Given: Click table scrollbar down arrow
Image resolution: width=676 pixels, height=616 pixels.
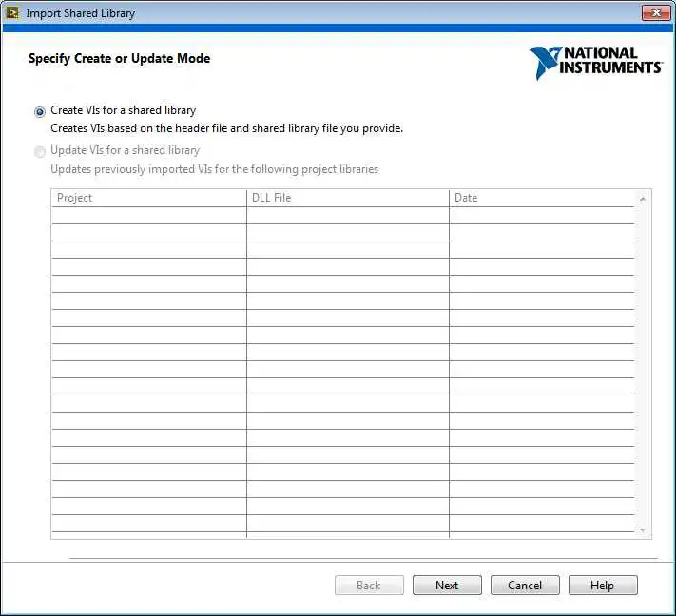Looking at the screenshot, I should (643, 529).
